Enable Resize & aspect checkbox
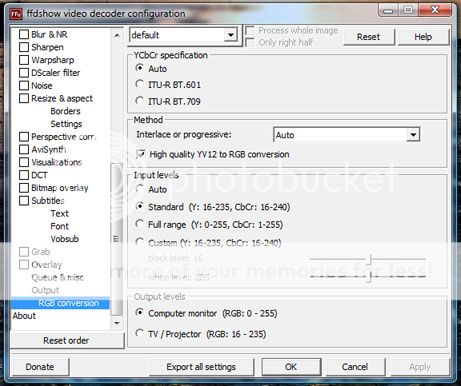The height and width of the screenshot is (386, 461). coord(24,98)
